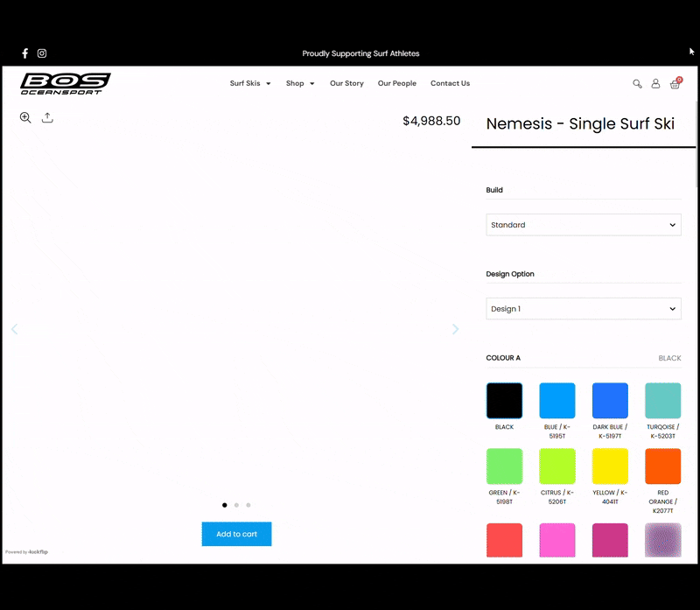The width and height of the screenshot is (700, 610).
Task: Open the Our Story page
Action: tap(346, 83)
